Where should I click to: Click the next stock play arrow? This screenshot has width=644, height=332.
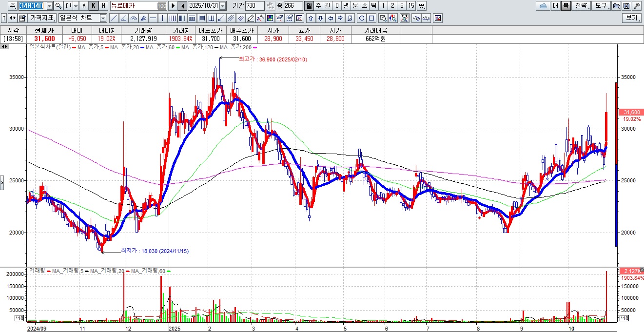click(173, 6)
